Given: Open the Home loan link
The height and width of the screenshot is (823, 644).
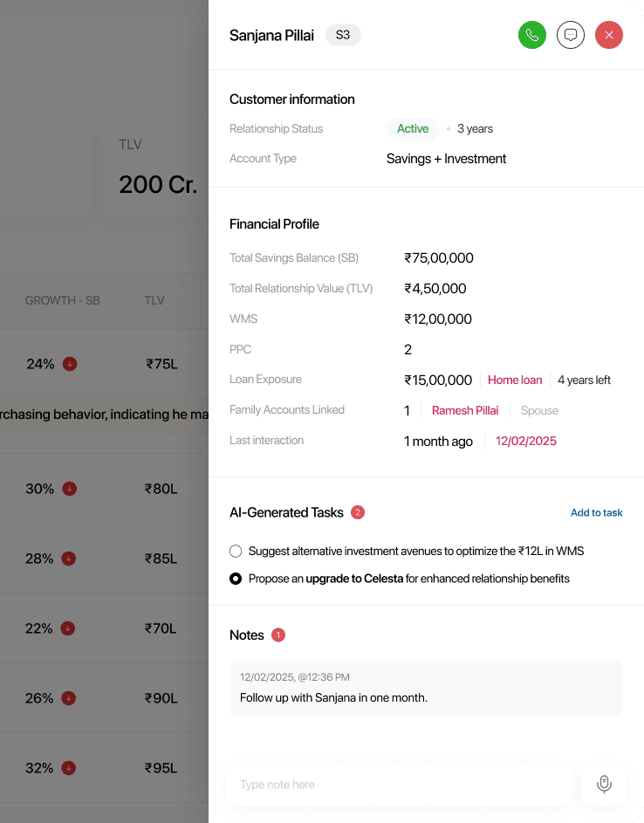Looking at the screenshot, I should 515,381.
